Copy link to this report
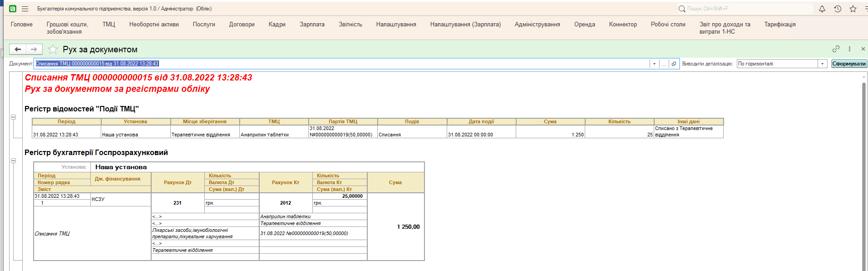This screenshot has height=271, width=868. tap(836, 49)
